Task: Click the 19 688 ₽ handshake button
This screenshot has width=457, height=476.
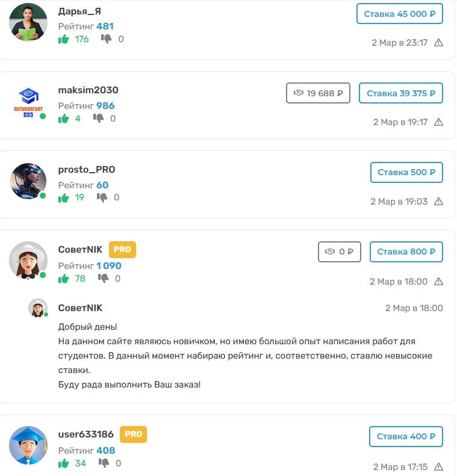Action: tap(318, 93)
